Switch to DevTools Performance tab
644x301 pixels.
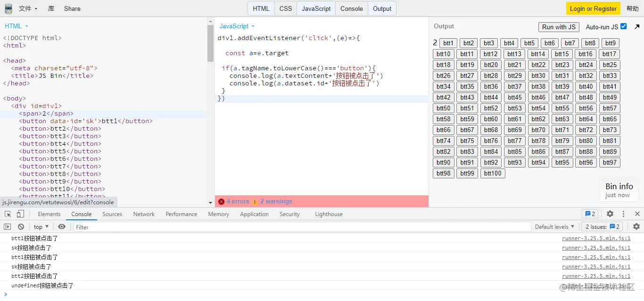(x=182, y=214)
